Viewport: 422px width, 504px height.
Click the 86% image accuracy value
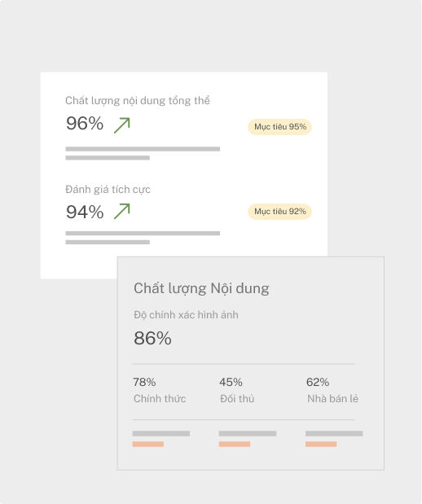(x=153, y=338)
